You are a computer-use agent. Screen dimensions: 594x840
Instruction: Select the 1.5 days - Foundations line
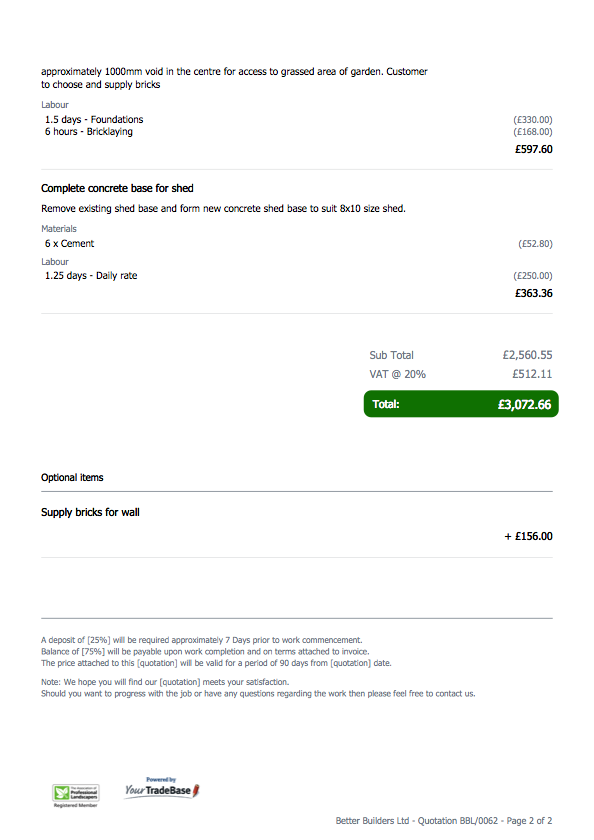94,119
